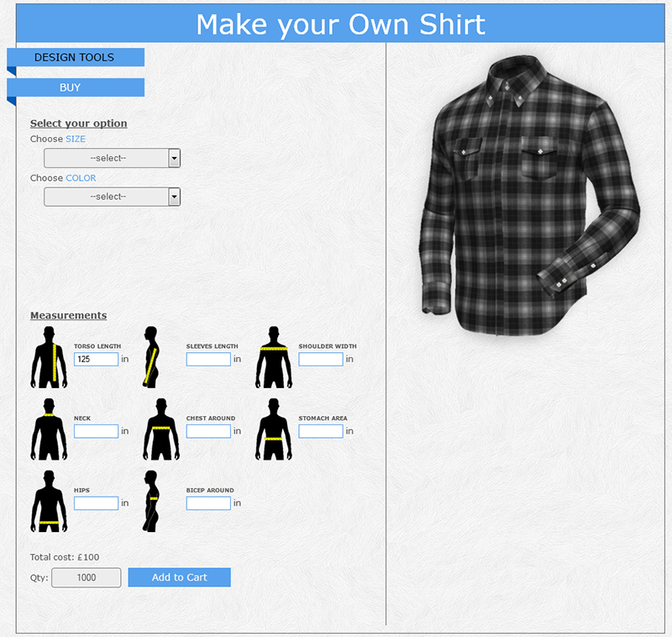Click the STOMACH AREA label
Viewport: 672px width, 637px height.
click(x=323, y=418)
